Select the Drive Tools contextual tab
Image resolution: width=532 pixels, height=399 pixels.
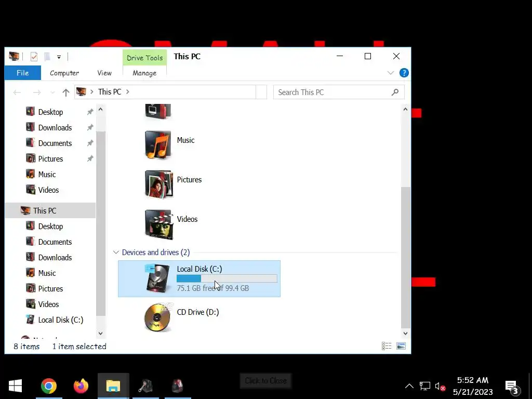tap(144, 58)
